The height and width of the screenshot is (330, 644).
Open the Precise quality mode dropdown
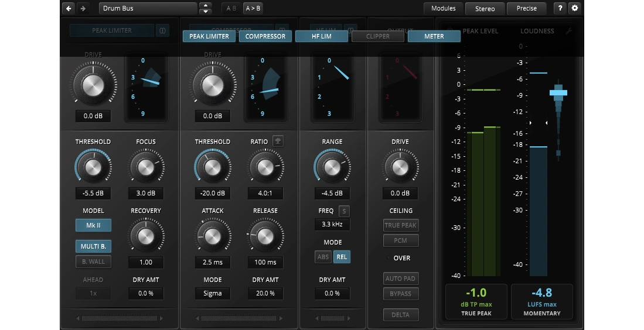pos(527,9)
